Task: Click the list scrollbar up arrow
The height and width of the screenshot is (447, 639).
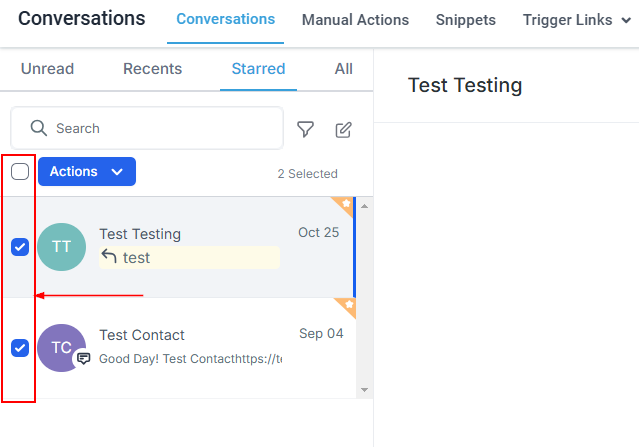Action: [x=364, y=206]
